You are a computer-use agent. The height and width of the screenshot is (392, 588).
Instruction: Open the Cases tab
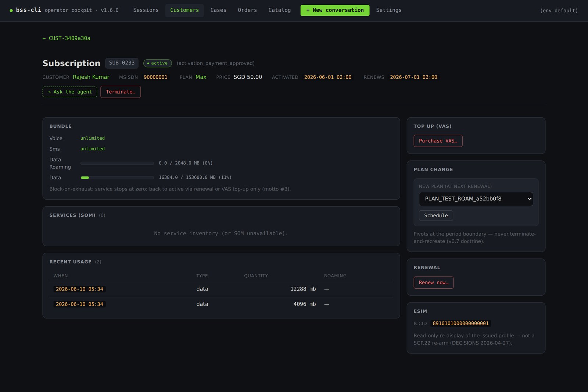(218, 10)
